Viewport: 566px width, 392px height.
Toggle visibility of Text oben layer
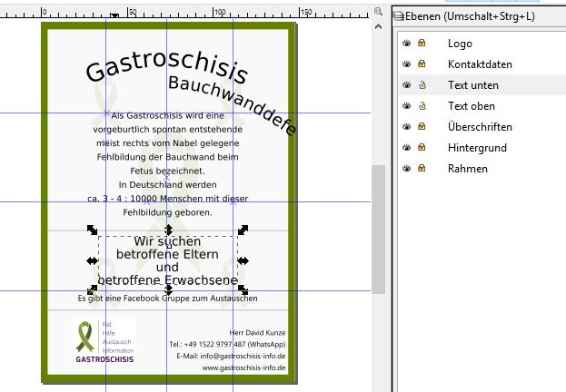click(407, 106)
